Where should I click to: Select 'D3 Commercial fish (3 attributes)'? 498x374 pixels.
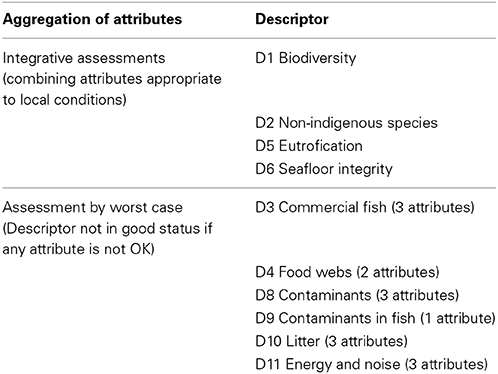[365, 208]
